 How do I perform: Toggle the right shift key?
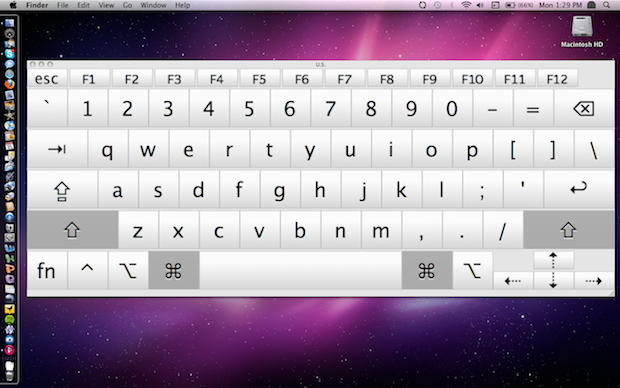569,230
